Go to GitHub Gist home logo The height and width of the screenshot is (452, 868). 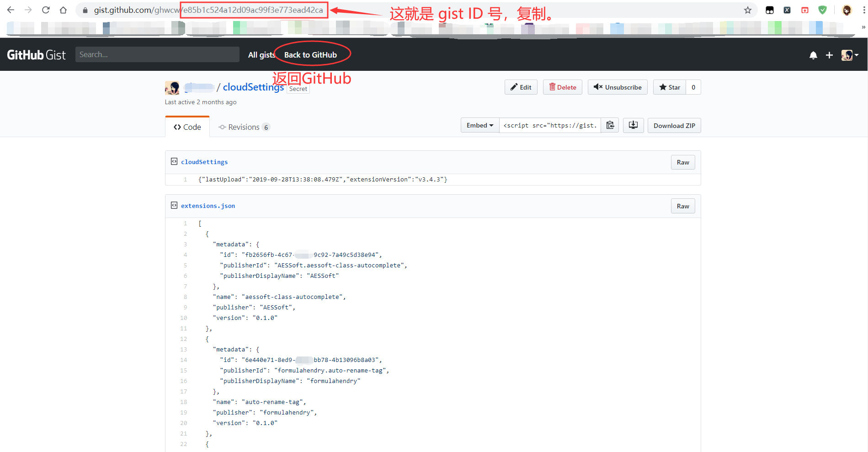36,55
